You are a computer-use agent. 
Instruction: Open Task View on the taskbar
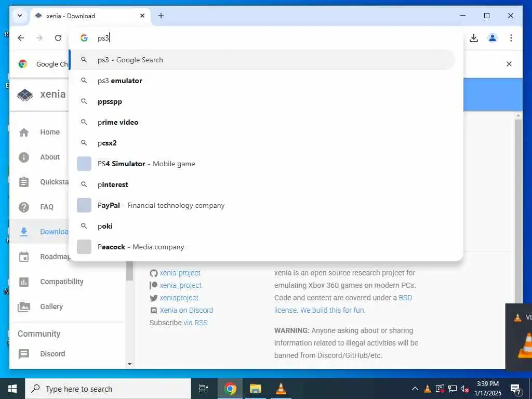click(204, 389)
